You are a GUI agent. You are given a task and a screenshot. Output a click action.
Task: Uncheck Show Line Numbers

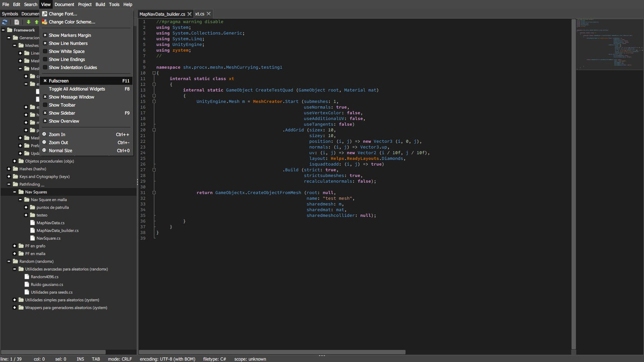[x=44, y=43]
